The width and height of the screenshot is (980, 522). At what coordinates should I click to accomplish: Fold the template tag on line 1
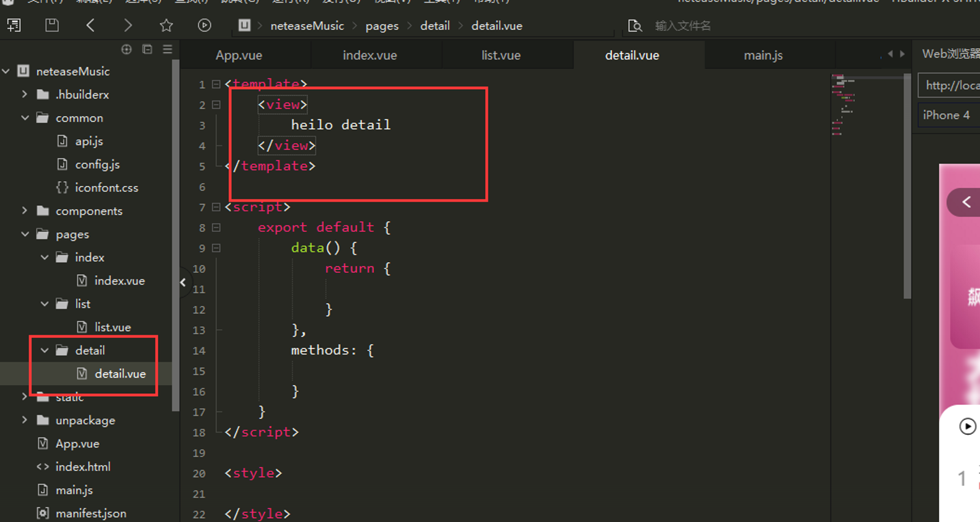click(x=216, y=84)
